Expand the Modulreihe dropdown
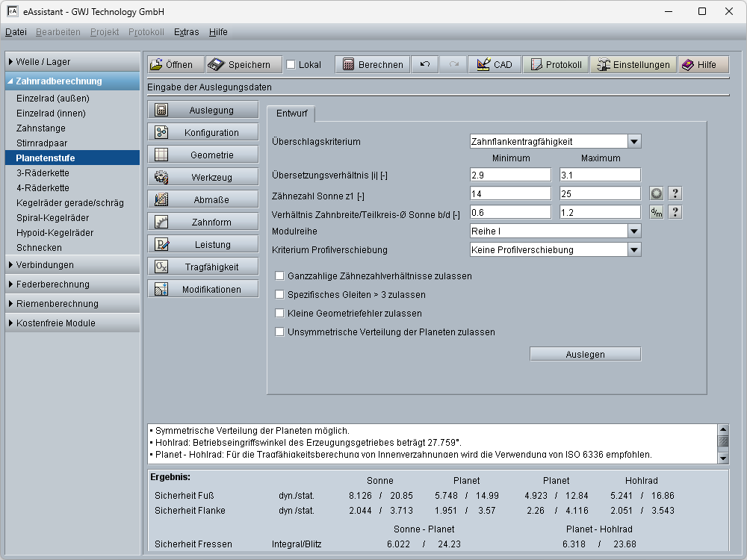 [x=633, y=231]
